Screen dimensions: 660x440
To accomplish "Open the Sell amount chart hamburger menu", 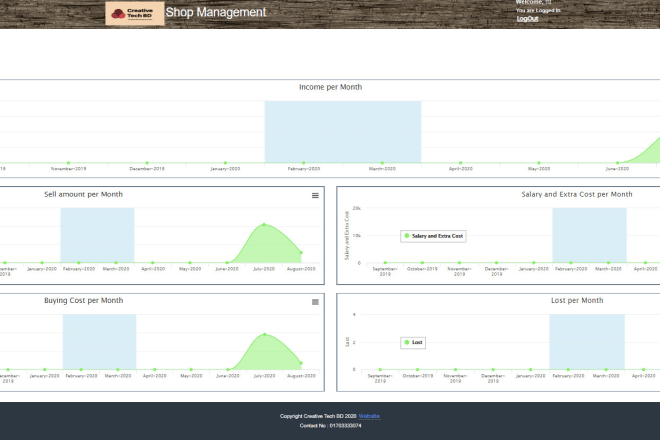I will (315, 195).
